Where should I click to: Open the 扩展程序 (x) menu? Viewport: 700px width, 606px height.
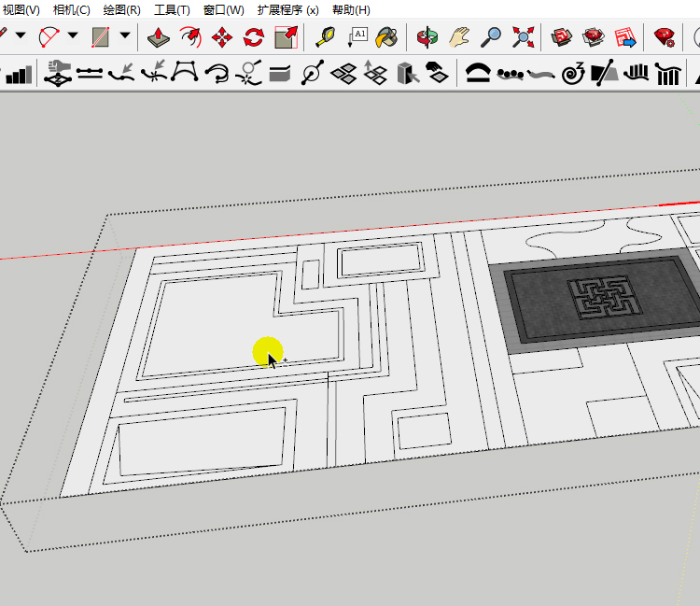pyautogui.click(x=288, y=10)
